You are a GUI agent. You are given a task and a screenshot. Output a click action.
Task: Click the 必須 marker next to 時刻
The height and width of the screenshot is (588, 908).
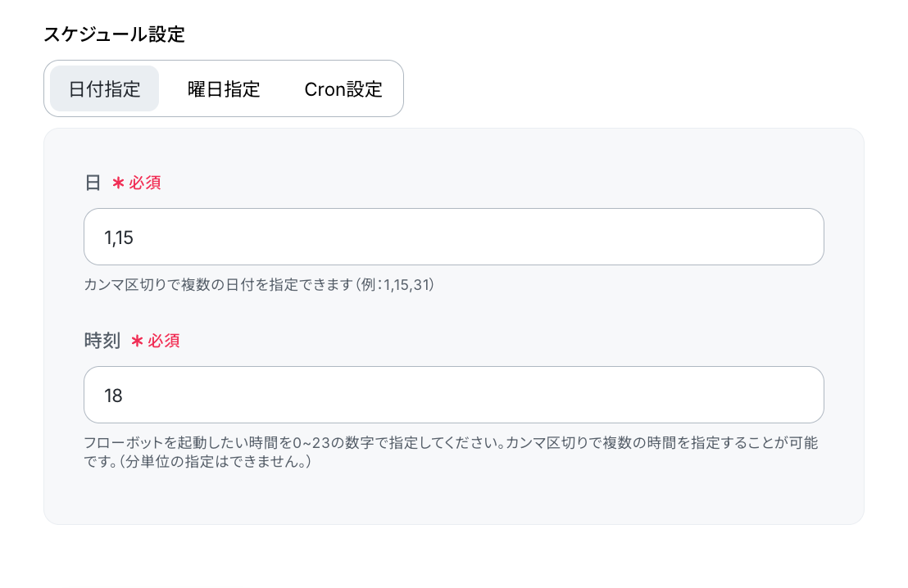[x=163, y=341]
